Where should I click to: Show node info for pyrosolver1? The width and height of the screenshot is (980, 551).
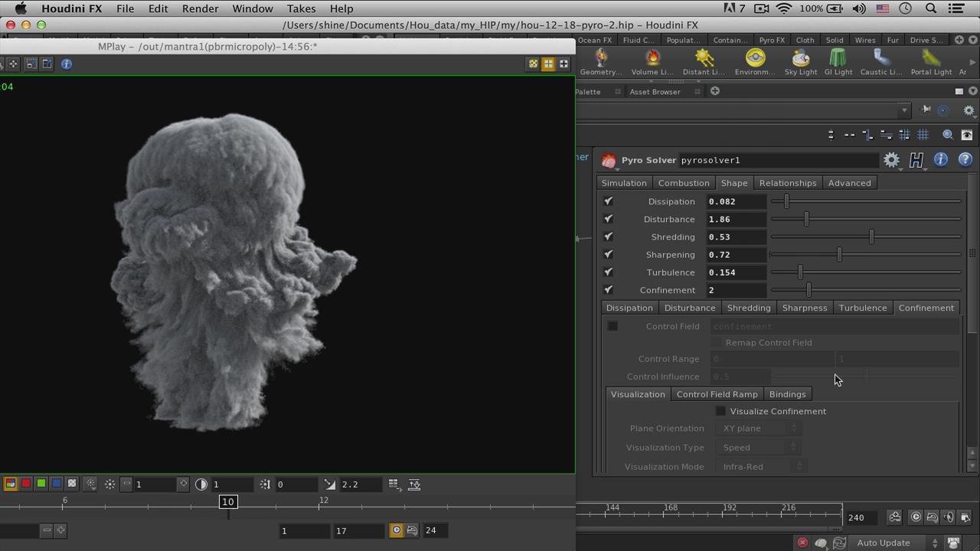coord(941,160)
